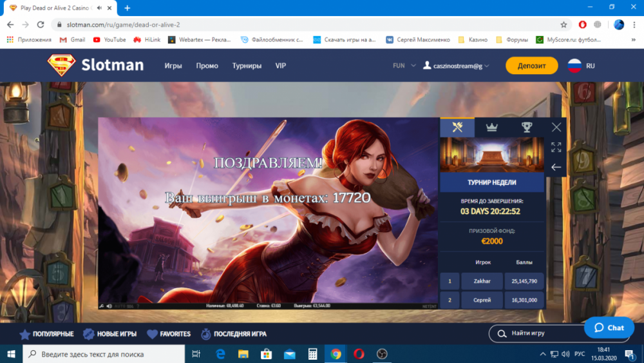This screenshot has height=363, width=644.
Task: Switch game to fullscreen mode
Action: click(x=556, y=147)
